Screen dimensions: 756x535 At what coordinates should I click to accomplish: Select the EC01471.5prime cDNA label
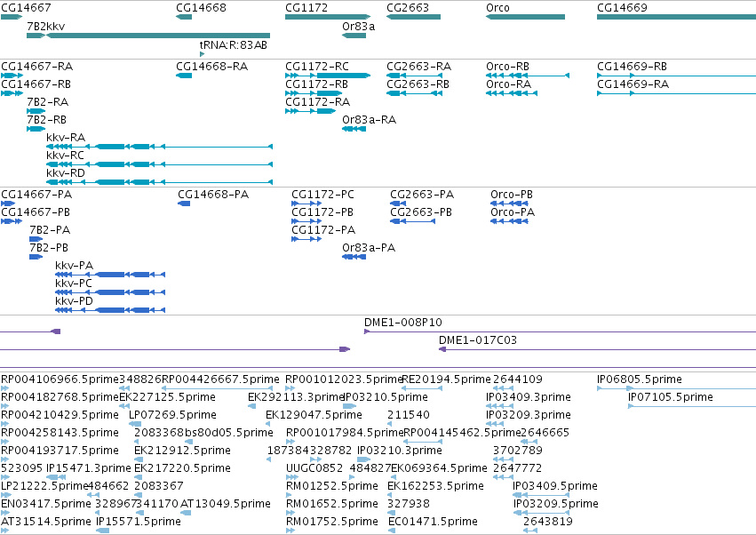[433, 522]
